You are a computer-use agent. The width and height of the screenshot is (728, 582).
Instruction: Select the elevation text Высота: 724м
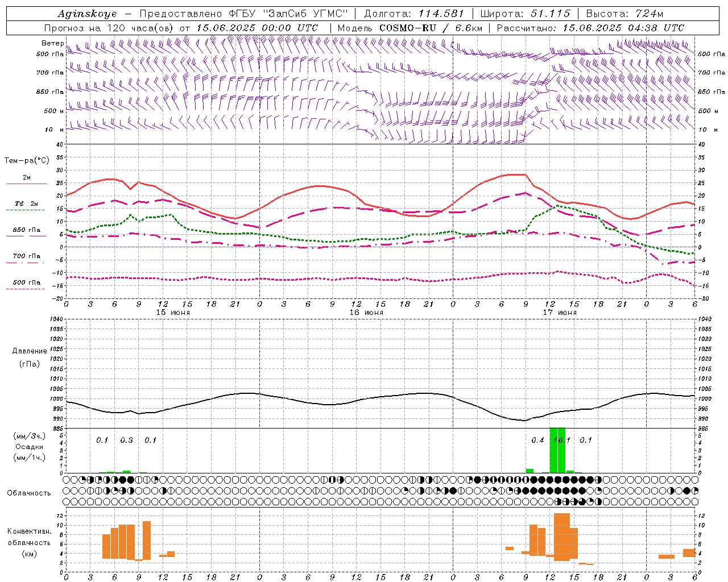pos(624,14)
